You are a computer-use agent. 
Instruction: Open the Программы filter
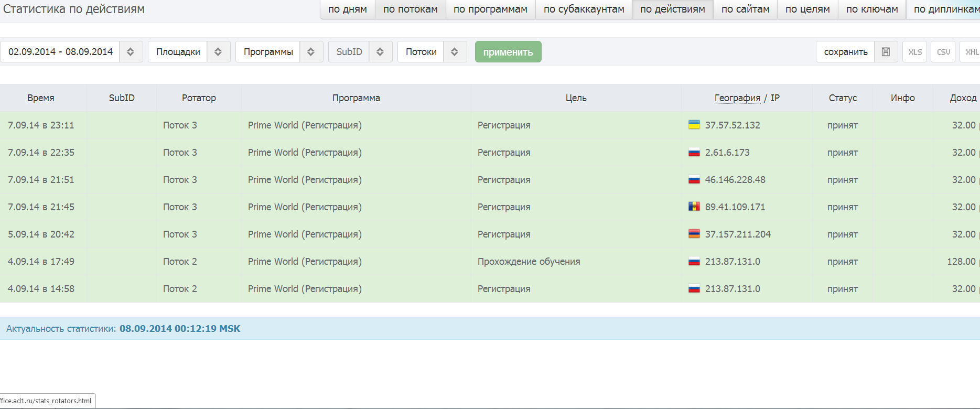click(x=268, y=52)
